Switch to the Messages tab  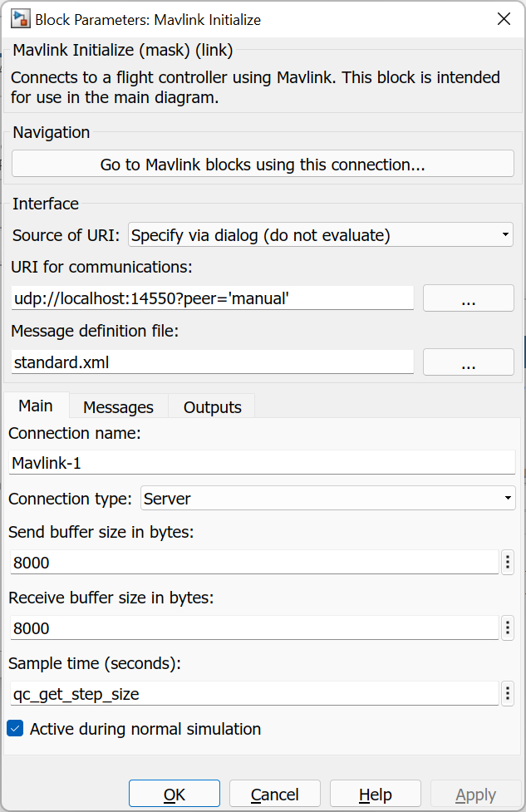coord(117,406)
